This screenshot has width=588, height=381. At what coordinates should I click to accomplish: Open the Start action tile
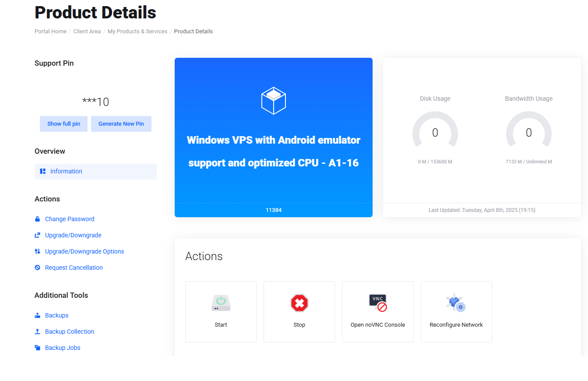221,312
